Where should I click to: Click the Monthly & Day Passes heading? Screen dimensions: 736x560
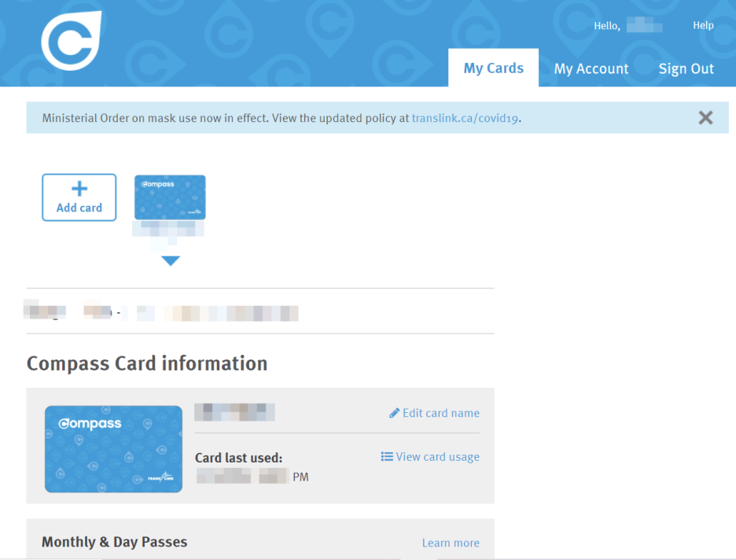click(x=115, y=542)
